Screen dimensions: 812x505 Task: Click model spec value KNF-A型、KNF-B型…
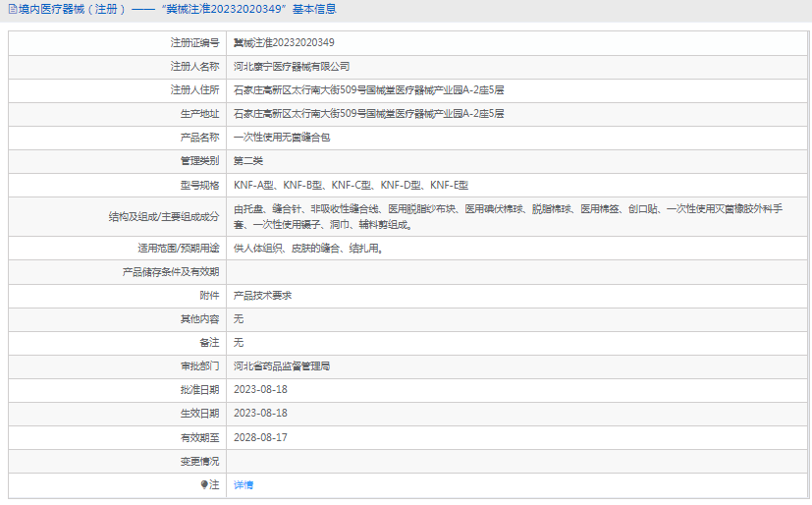(x=351, y=186)
